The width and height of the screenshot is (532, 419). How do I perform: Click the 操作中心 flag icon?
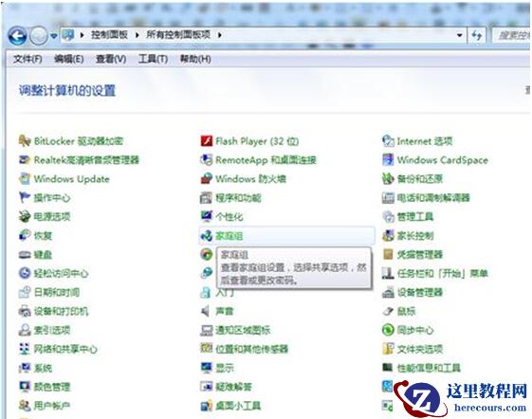[25, 197]
